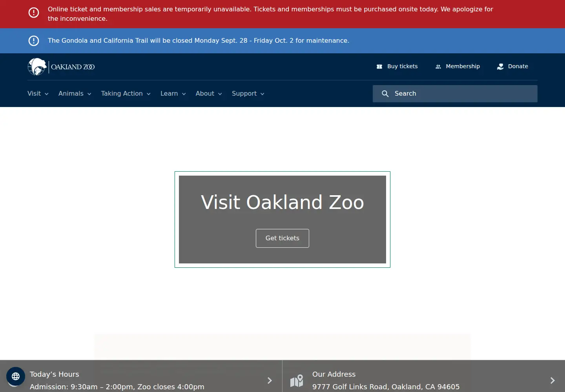This screenshot has width=565, height=392.
Task: Click the ticket icon beside Buy tickets
Action: [x=379, y=67]
